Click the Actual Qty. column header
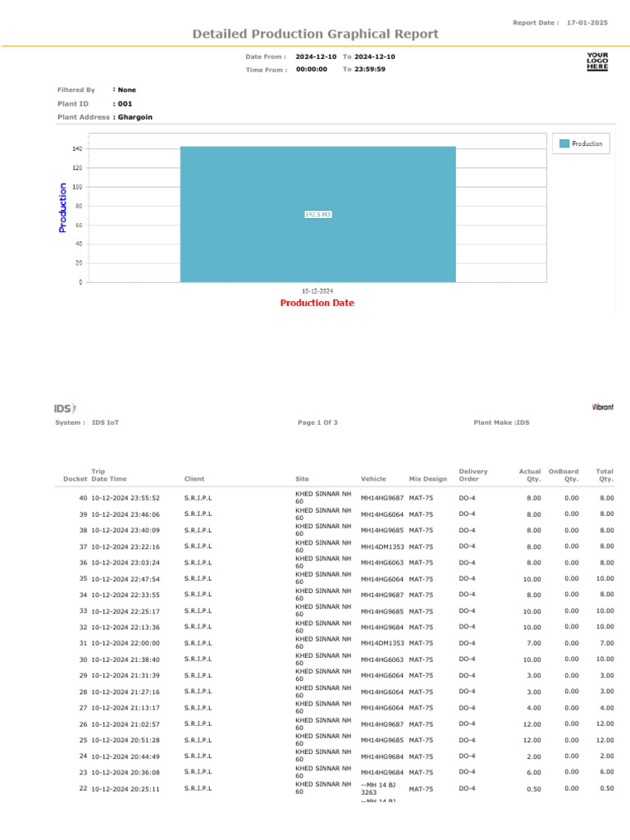Screen dimensions: 630x840 pos(530,475)
